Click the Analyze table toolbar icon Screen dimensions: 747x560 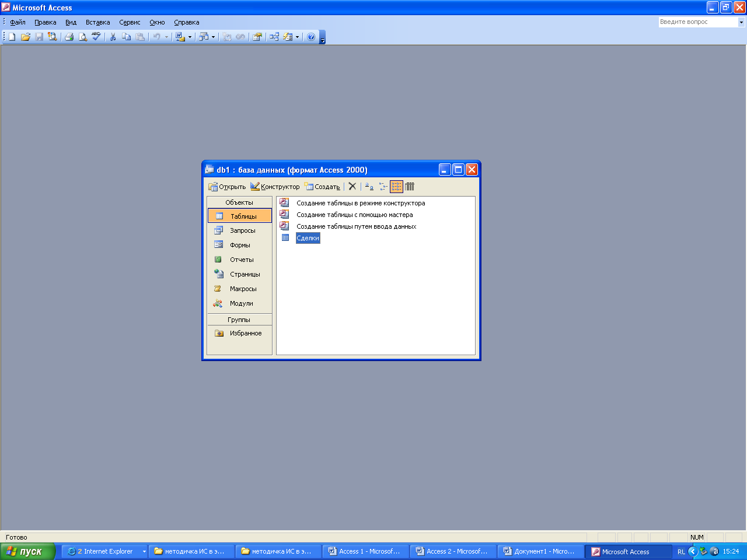[x=203, y=37]
